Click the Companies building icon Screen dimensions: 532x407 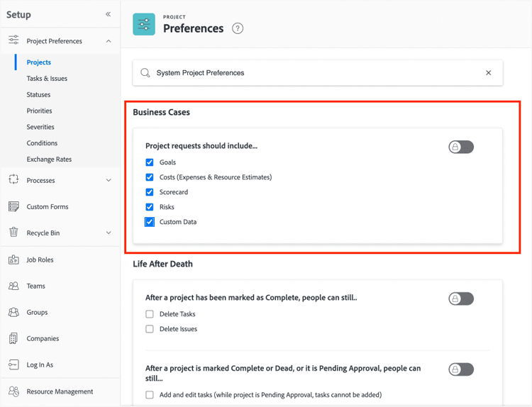click(x=13, y=339)
